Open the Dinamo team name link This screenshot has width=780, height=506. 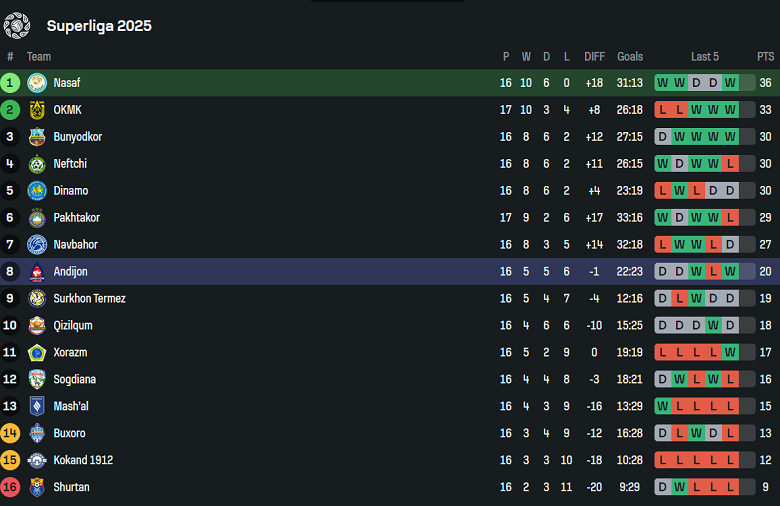71,191
